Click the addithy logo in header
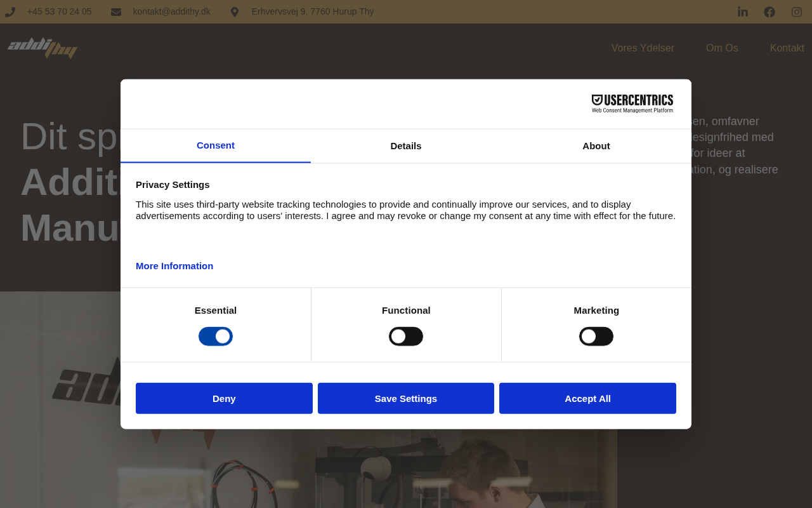Screen dimensions: 812x508 point(43,48)
